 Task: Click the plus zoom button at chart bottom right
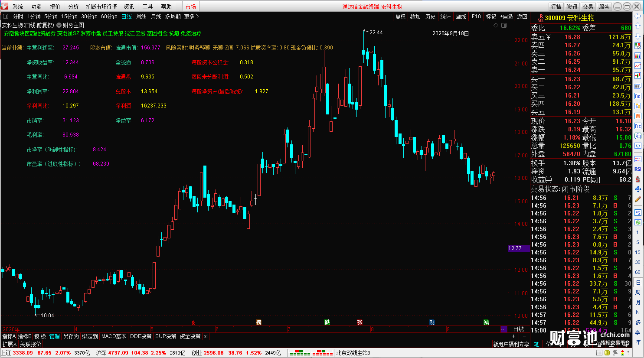tap(514, 336)
